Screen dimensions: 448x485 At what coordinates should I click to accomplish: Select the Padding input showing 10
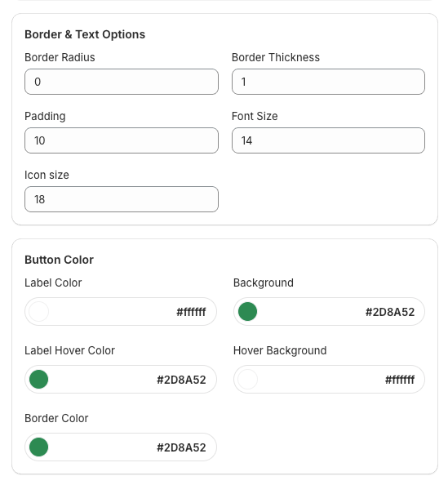(122, 140)
